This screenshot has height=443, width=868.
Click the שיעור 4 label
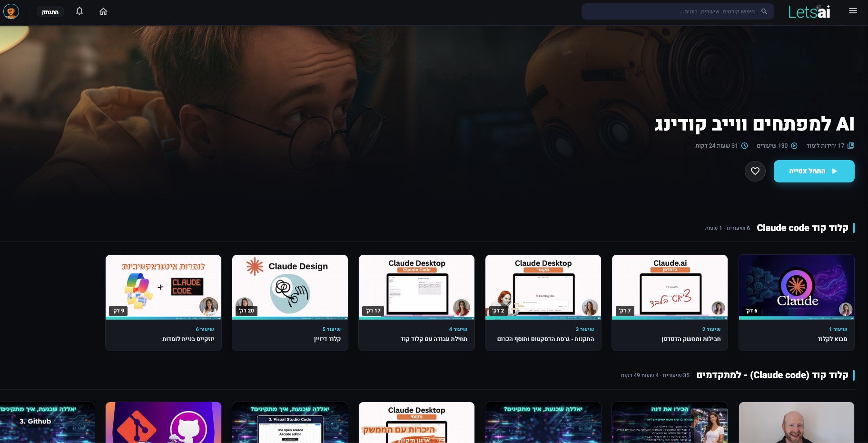(458, 329)
